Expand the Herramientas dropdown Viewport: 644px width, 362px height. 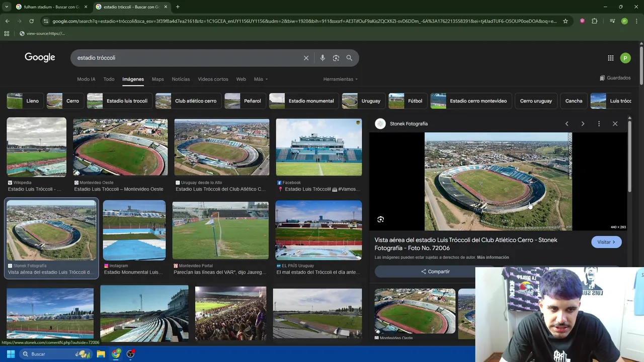point(341,79)
